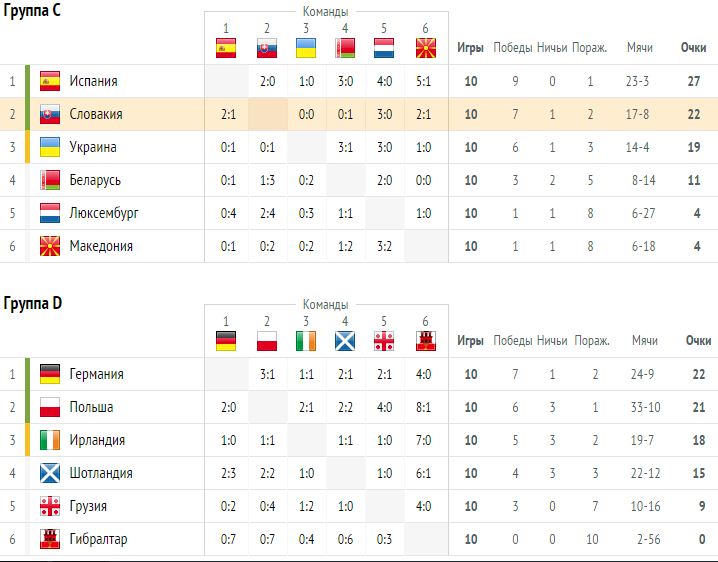This screenshot has width=718, height=562.
Task: Click the Luxembourg flag next to Люксембург
Action: 49,214
